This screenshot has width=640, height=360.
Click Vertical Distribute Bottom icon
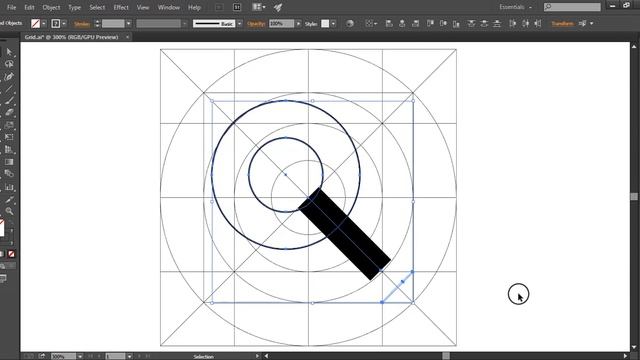(497, 24)
